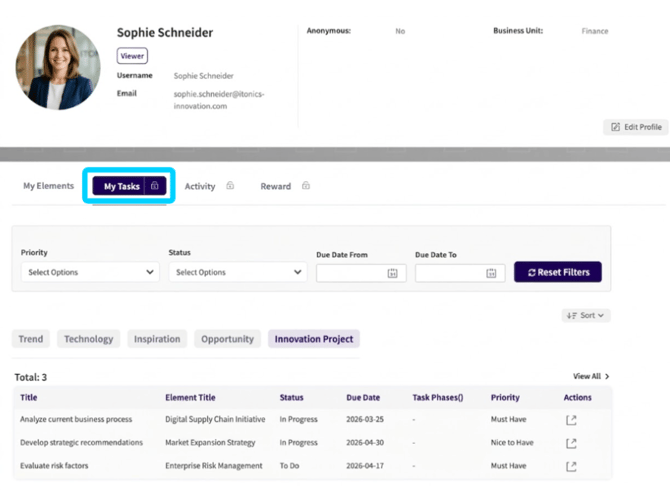Select the Innovation Project filter
The height and width of the screenshot is (490, 670).
coord(314,339)
